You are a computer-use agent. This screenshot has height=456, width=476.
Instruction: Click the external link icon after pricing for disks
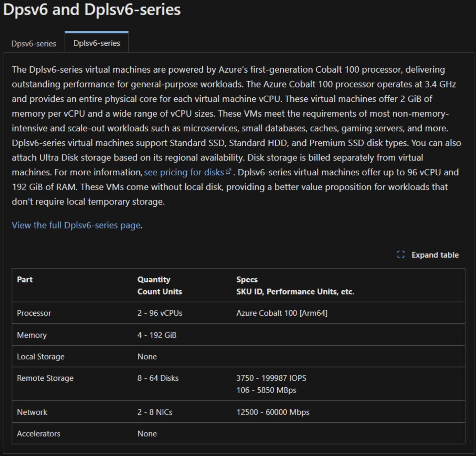(x=228, y=172)
